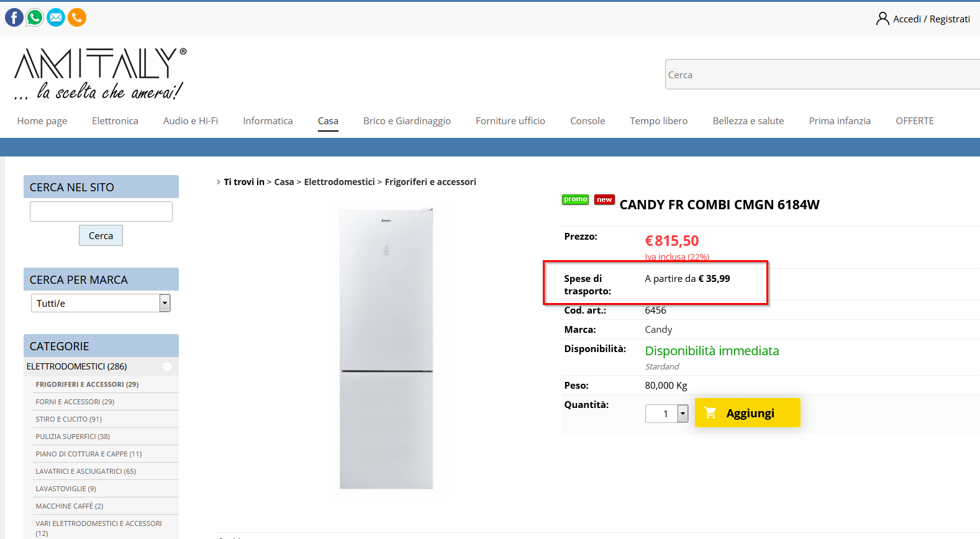The width and height of the screenshot is (980, 539).
Task: Open the OFFERTE menu
Action: click(x=915, y=120)
